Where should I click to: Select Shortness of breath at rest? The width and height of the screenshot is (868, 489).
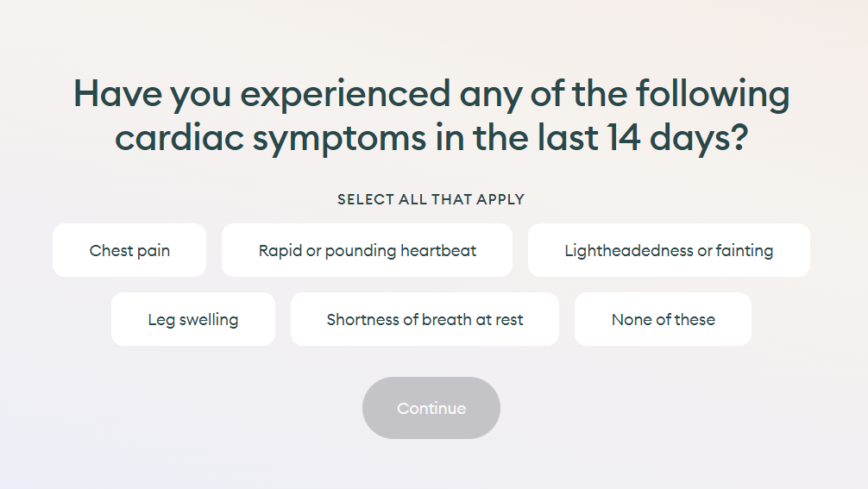pos(425,320)
